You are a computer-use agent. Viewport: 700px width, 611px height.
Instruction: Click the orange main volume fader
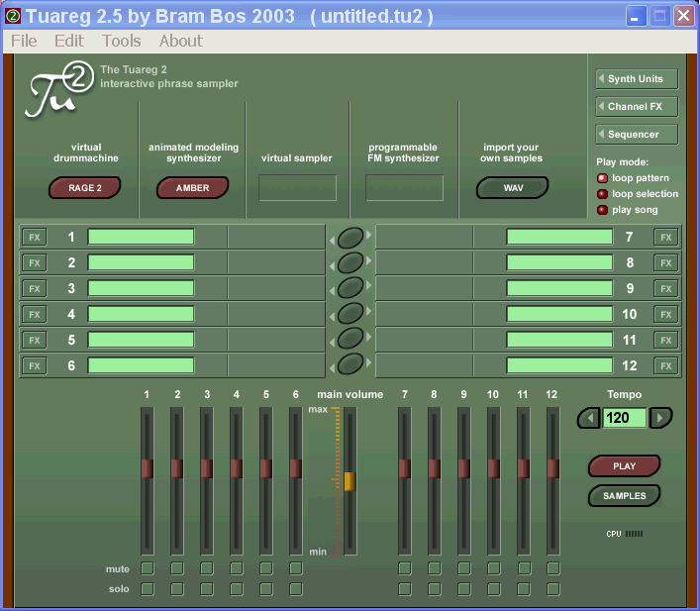(350, 481)
